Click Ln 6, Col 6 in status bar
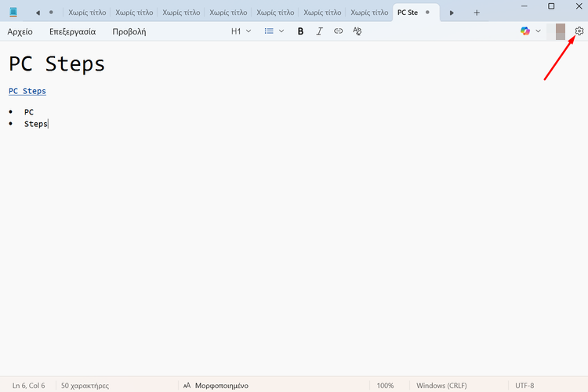This screenshot has height=392, width=588. coord(28,385)
